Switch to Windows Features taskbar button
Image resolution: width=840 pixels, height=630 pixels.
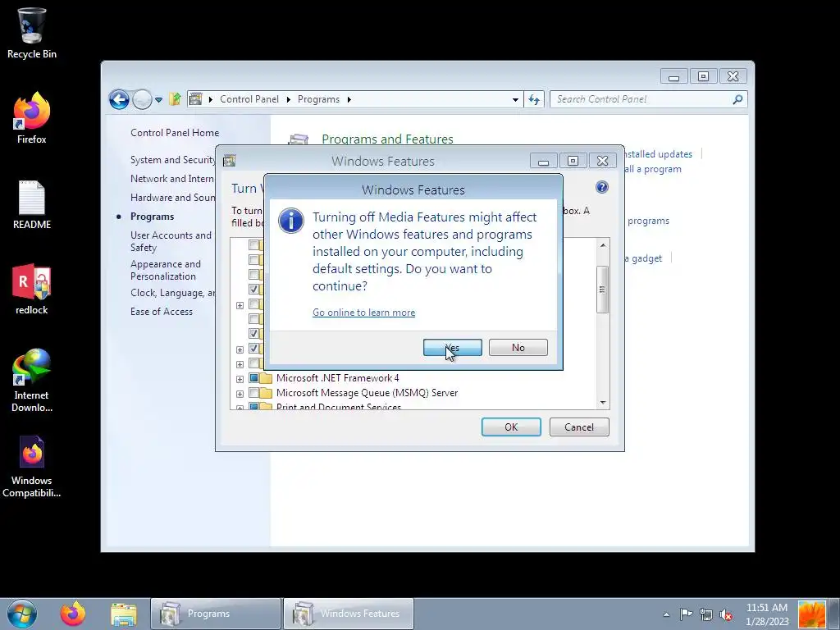click(x=348, y=614)
